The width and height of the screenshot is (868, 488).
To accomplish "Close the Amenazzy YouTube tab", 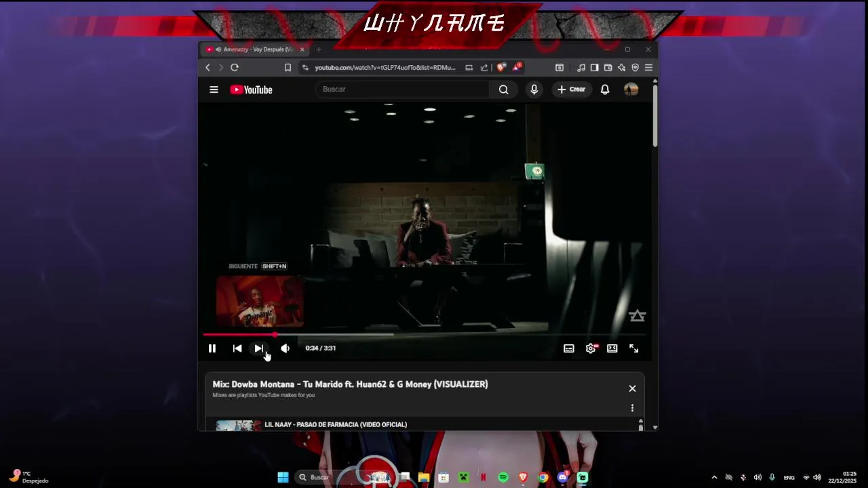I will (x=302, y=49).
